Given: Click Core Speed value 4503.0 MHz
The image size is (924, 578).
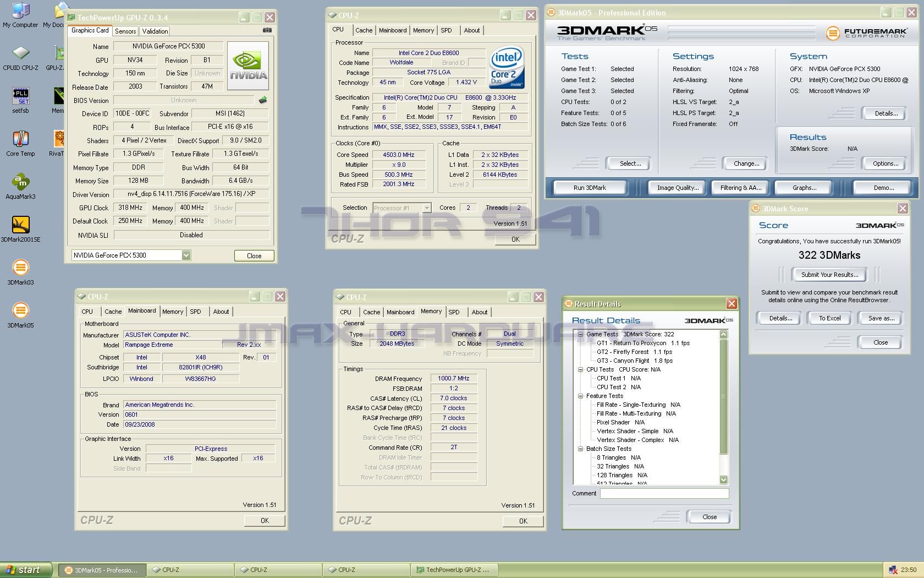Looking at the screenshot, I should tap(399, 155).
